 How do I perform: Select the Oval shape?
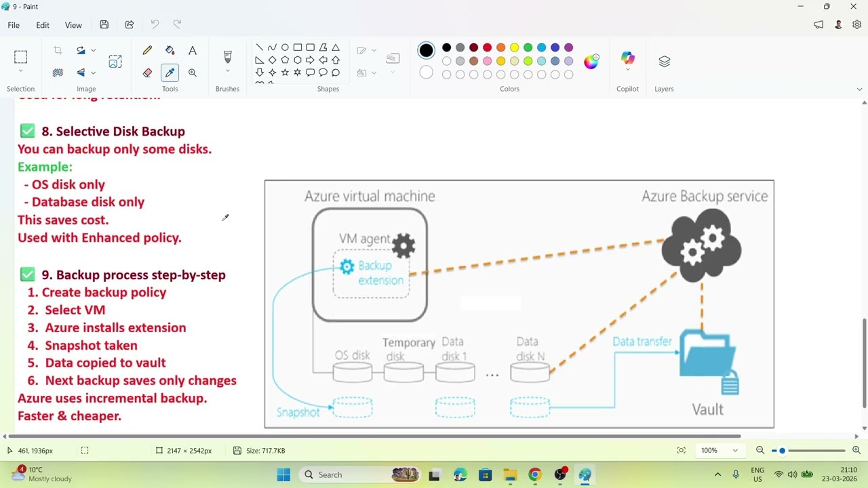[x=285, y=47]
